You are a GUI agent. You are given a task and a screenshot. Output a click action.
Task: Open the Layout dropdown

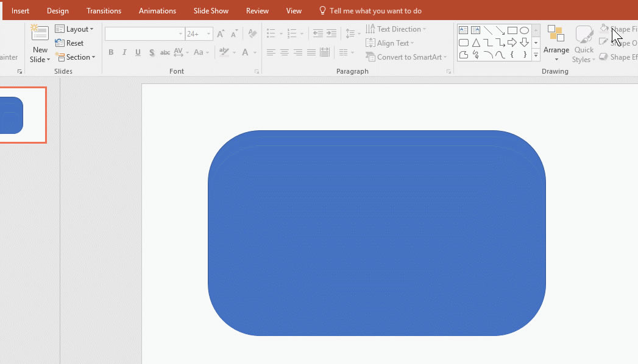pos(74,29)
